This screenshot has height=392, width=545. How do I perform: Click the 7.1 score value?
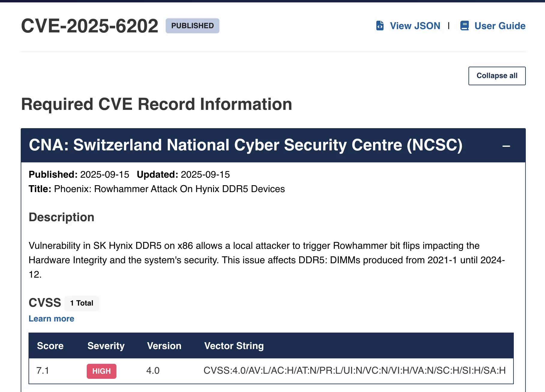click(43, 371)
